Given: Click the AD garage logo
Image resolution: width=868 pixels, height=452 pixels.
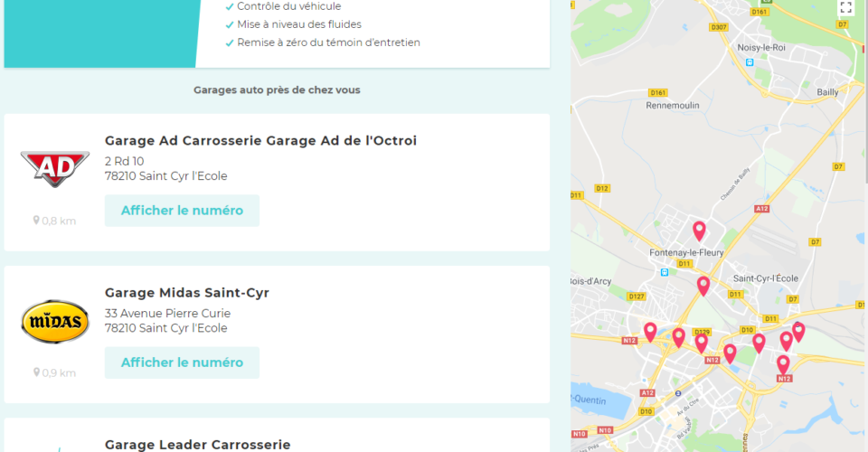Looking at the screenshot, I should click(55, 168).
